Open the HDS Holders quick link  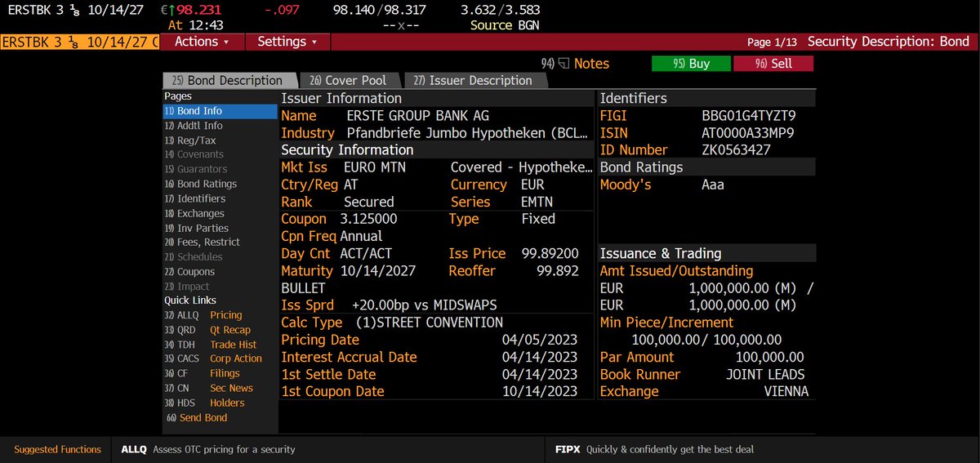[x=204, y=403]
